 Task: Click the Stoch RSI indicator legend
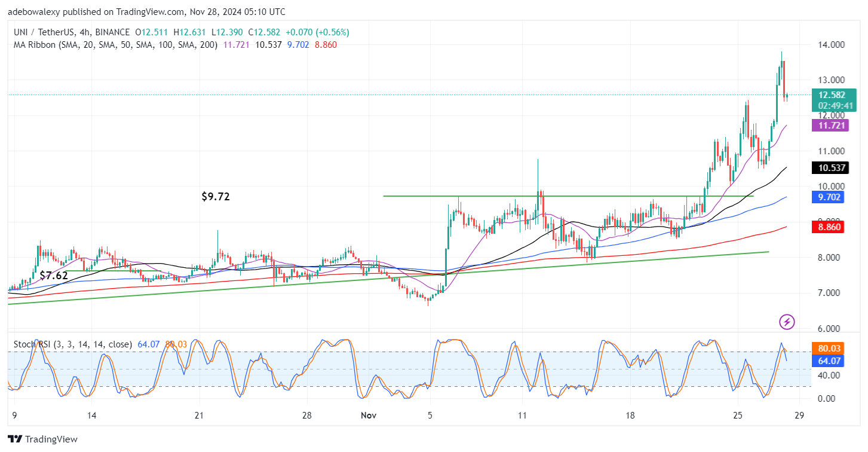pyautogui.click(x=73, y=344)
